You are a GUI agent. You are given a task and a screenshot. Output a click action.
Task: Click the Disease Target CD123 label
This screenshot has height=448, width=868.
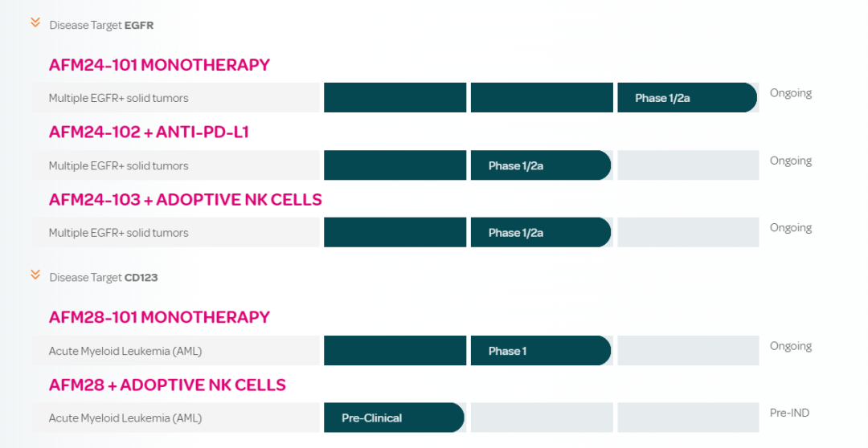pyautogui.click(x=104, y=278)
